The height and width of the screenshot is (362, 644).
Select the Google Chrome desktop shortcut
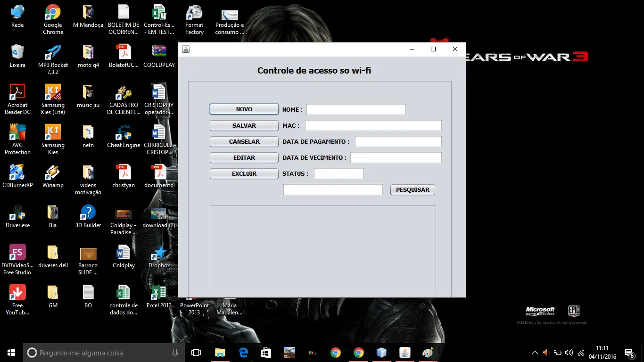coord(53,20)
